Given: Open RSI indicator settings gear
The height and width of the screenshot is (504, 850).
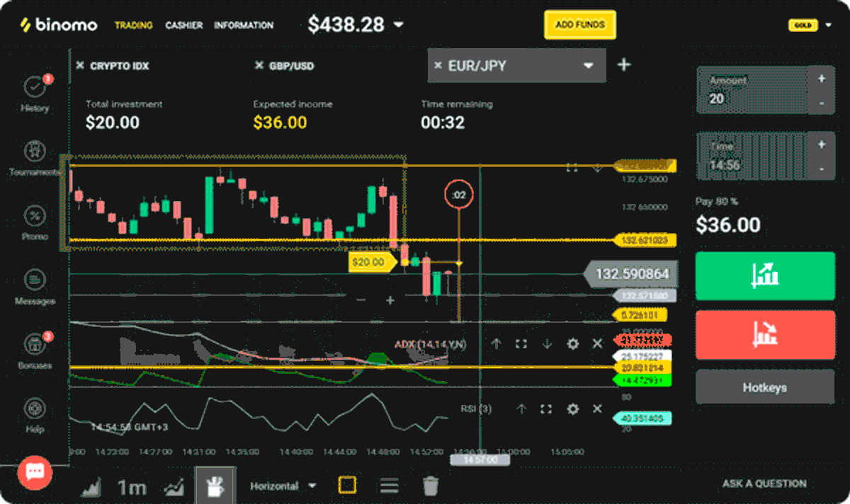Looking at the screenshot, I should 572,408.
